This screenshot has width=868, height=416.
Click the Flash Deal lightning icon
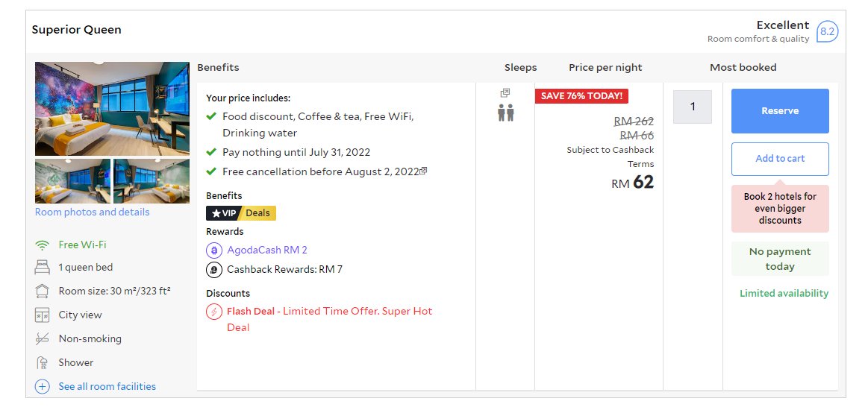tap(214, 312)
